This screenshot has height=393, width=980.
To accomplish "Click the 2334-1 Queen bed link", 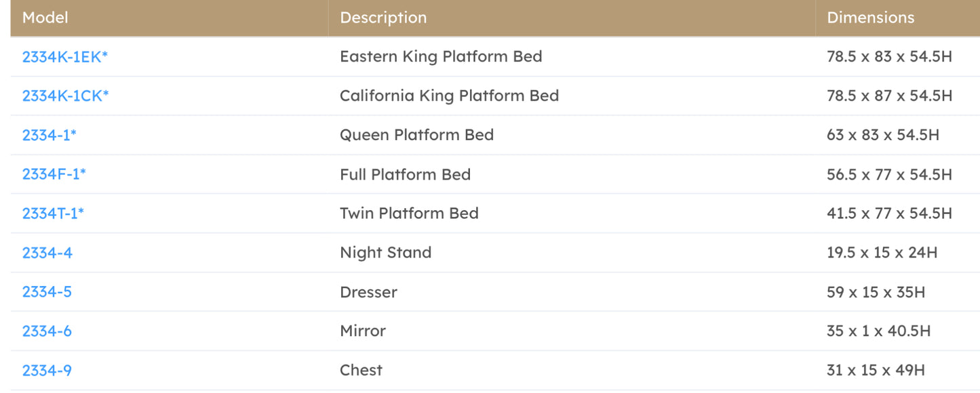I will point(49,136).
